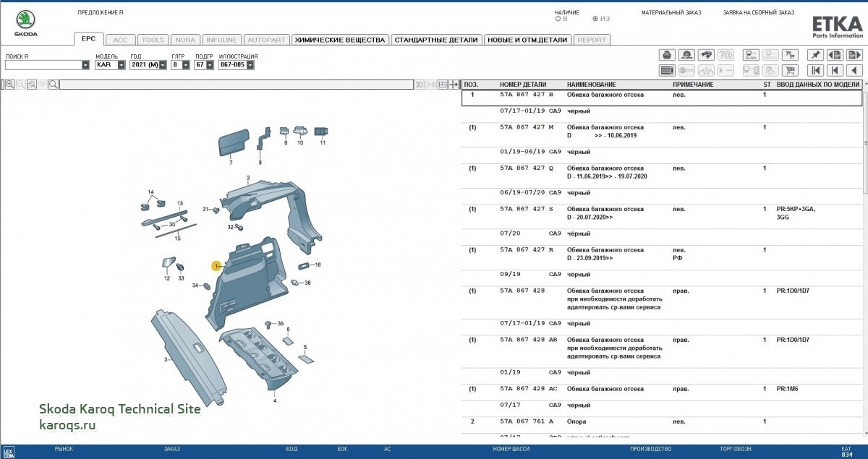Click the Поиск FI search field
Image resolution: width=868 pixels, height=459 pixels.
[43, 65]
